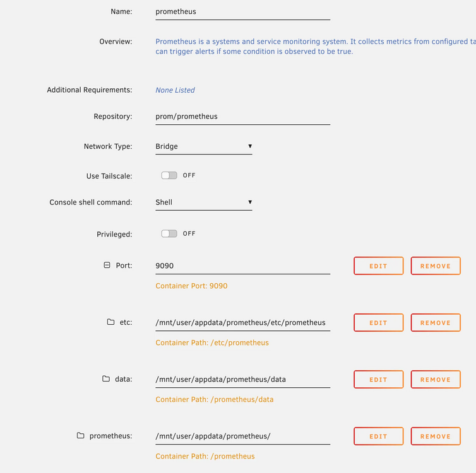Remove the etc path mapping
Viewport: 476px width, 473px height.
point(436,323)
